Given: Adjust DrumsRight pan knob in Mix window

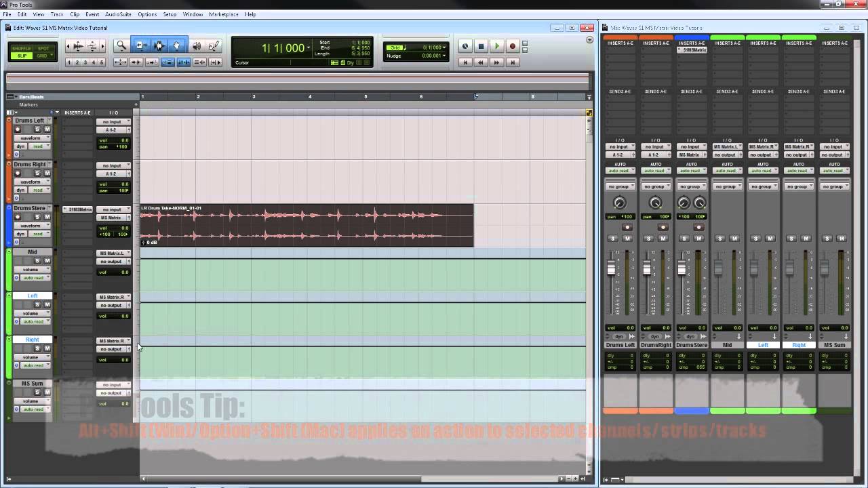Looking at the screenshot, I should click(x=655, y=203).
